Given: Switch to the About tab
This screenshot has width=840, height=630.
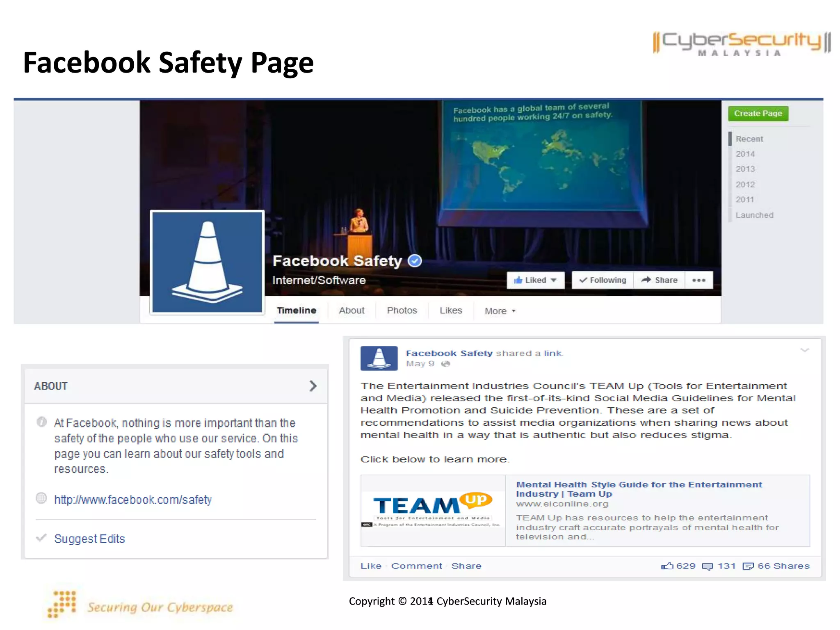Looking at the screenshot, I should click(x=352, y=310).
